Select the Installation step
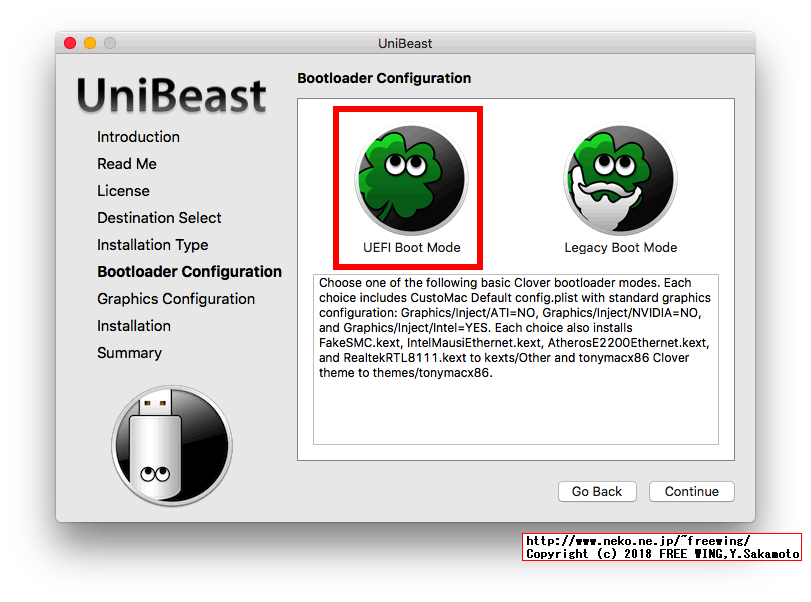The height and width of the screenshot is (602, 811). 134,326
